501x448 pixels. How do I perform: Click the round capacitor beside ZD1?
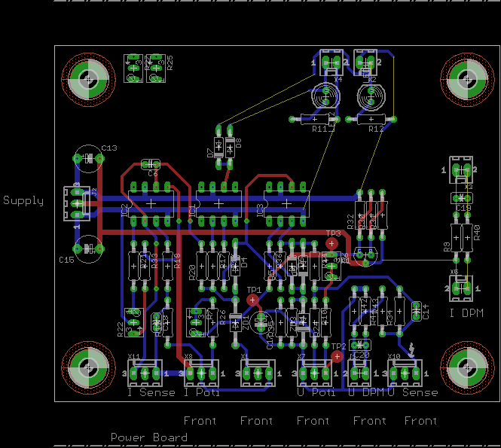click(261, 322)
